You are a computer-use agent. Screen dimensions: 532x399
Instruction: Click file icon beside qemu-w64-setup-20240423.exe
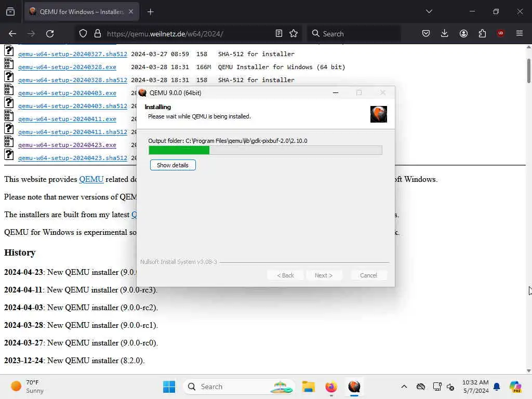[x=9, y=141]
